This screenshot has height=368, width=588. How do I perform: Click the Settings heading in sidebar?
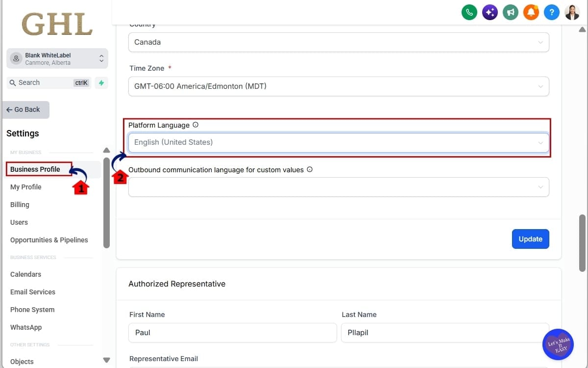(x=23, y=133)
